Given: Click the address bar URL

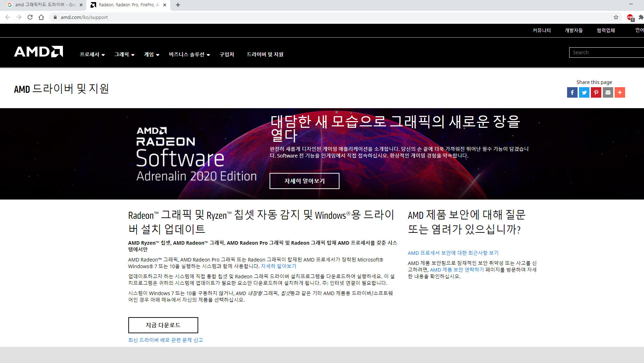Looking at the screenshot, I should coord(84,17).
